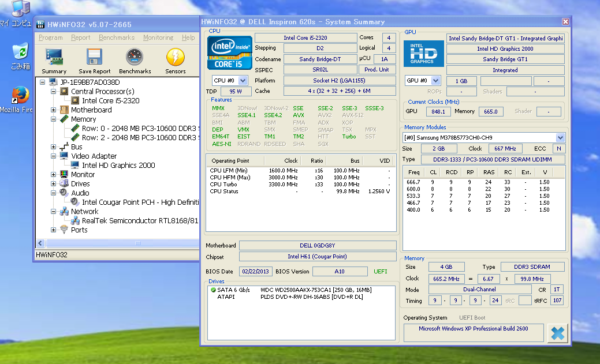Click the Ports tree icon
Viewport: 600px width, 364px height.
click(x=64, y=230)
